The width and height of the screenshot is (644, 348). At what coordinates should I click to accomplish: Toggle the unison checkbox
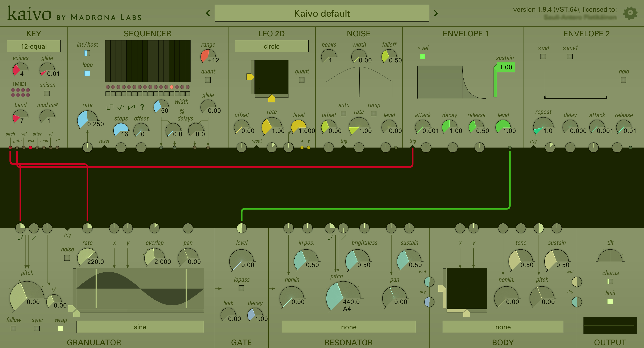coord(47,93)
